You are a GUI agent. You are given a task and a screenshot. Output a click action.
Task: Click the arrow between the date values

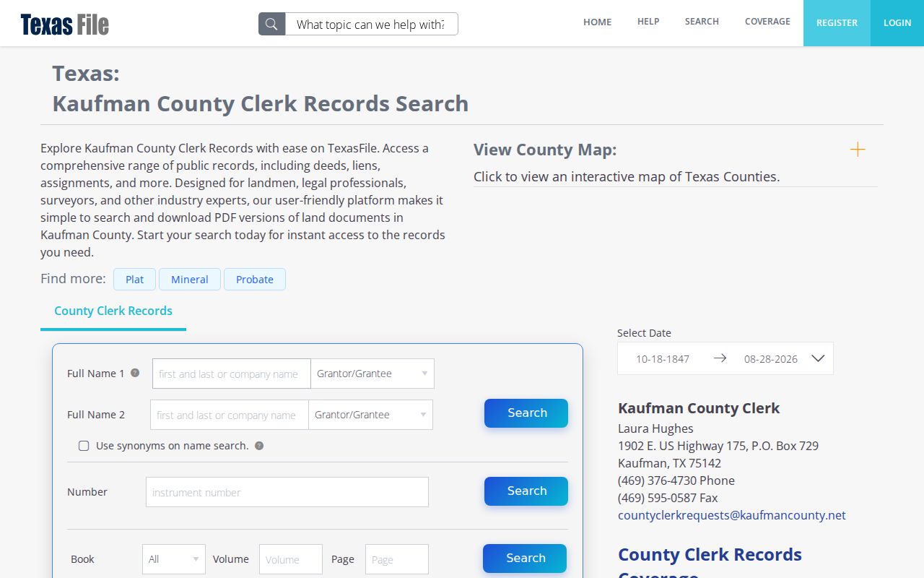(x=720, y=358)
